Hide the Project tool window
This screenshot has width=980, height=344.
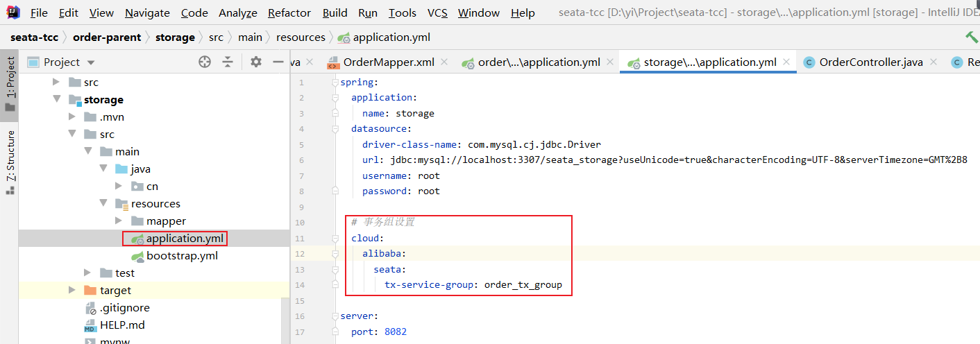click(x=279, y=62)
